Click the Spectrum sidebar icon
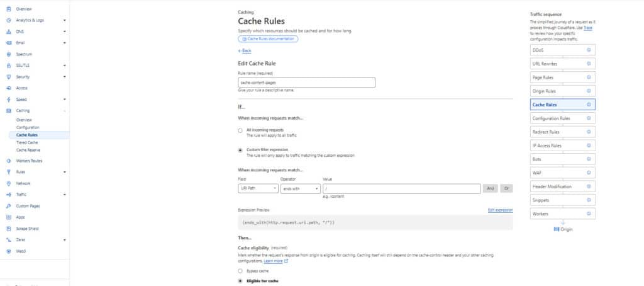Screen dimensions: 644x286 (9, 54)
